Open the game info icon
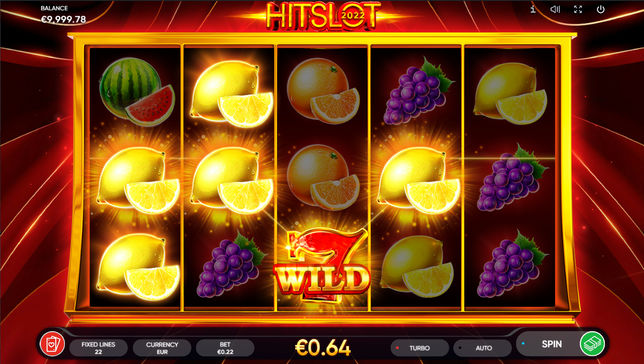 click(533, 9)
